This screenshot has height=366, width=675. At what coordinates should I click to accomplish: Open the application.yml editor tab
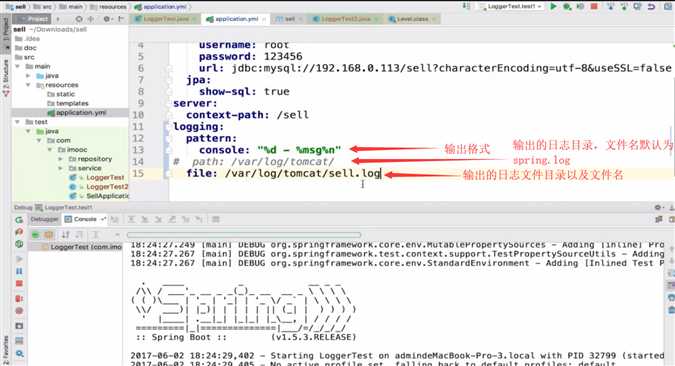235,19
